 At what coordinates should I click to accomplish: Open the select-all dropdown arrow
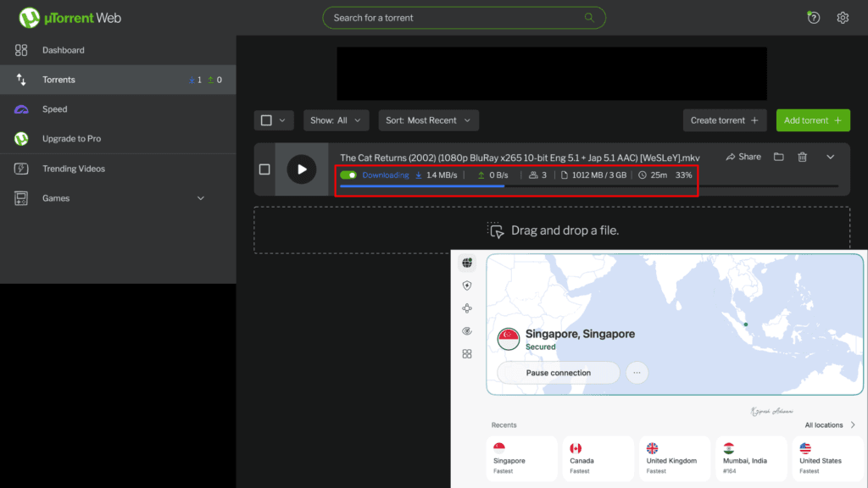pyautogui.click(x=282, y=120)
